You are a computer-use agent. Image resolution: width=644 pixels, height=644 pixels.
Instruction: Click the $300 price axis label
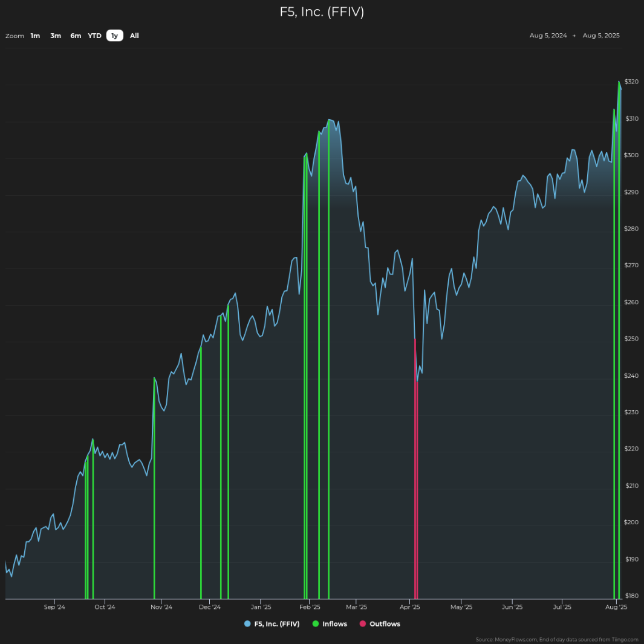point(632,155)
